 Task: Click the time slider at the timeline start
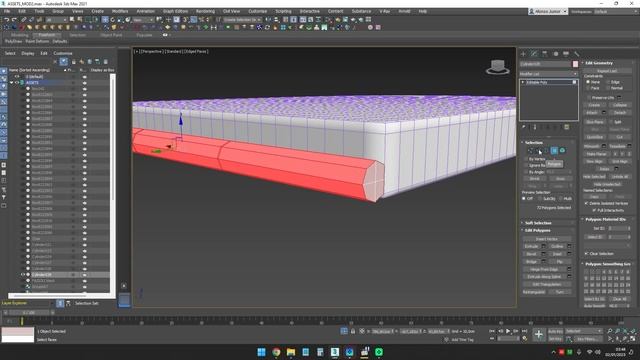29,313
